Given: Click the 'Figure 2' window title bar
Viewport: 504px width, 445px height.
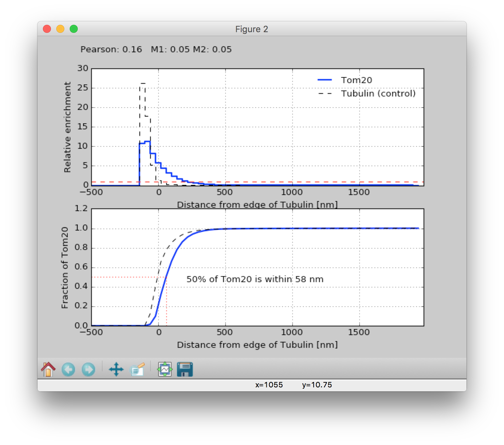Looking at the screenshot, I should tap(251, 29).
